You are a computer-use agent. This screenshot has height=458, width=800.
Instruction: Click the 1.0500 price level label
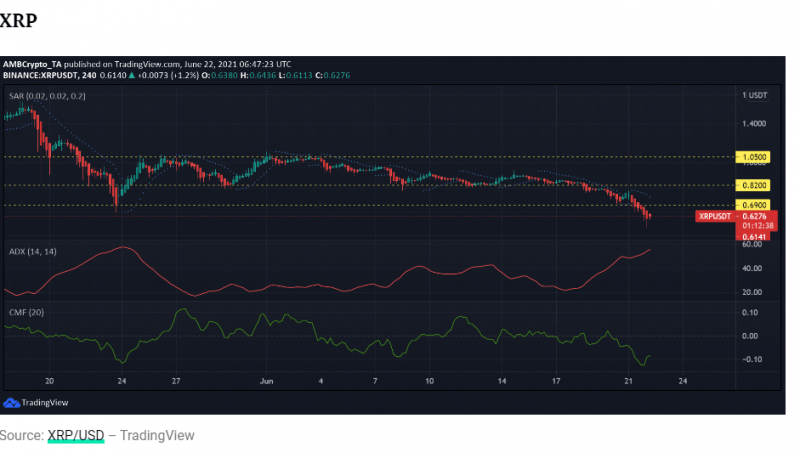tap(753, 157)
